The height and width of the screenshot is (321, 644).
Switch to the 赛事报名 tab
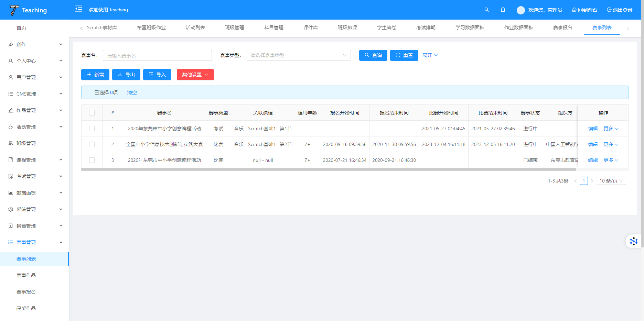pos(562,27)
